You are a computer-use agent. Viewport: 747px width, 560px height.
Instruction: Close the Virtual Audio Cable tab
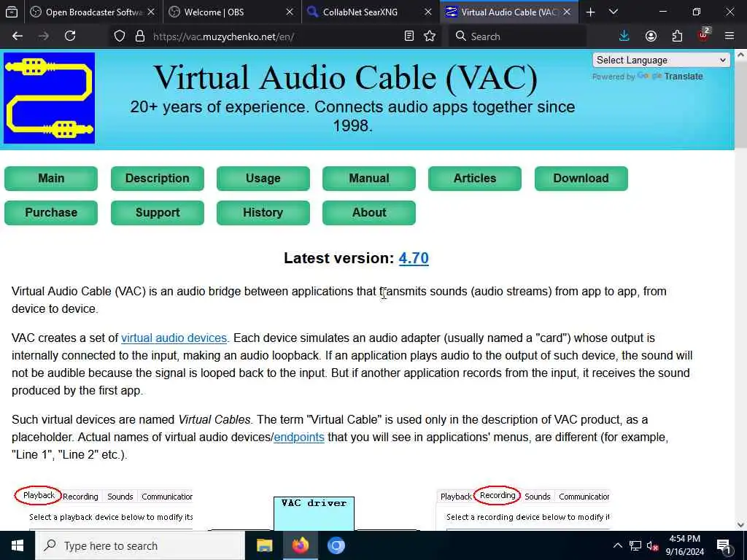coord(567,12)
